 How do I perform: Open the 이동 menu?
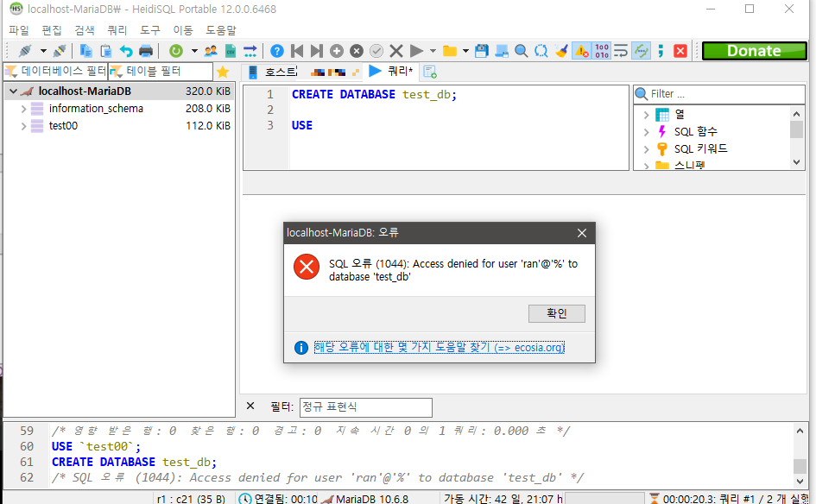pos(183,30)
